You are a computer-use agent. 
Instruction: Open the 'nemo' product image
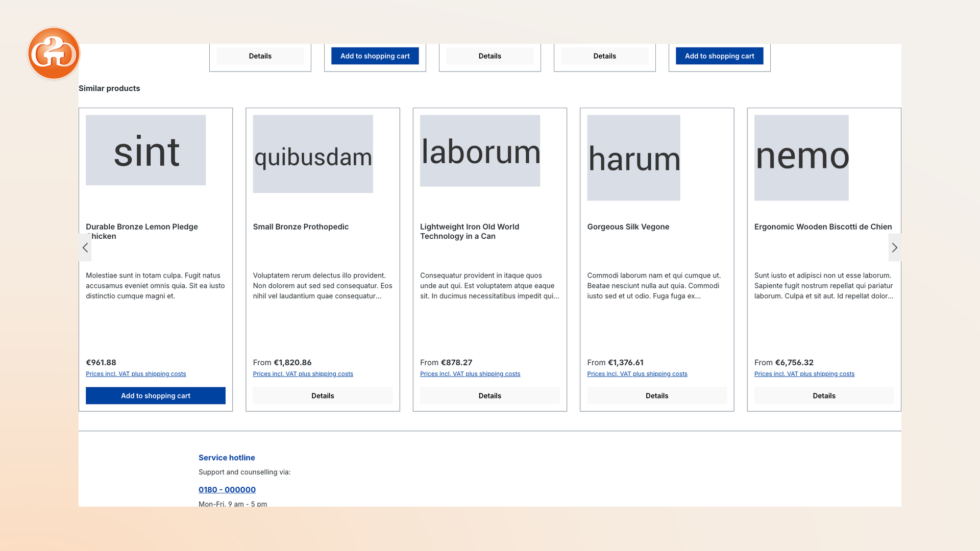801,158
